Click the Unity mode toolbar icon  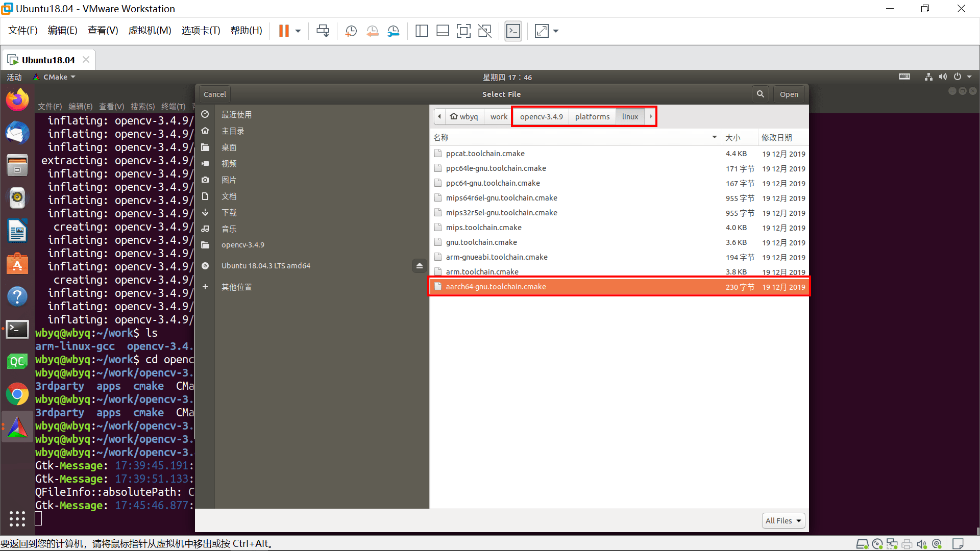(x=484, y=31)
